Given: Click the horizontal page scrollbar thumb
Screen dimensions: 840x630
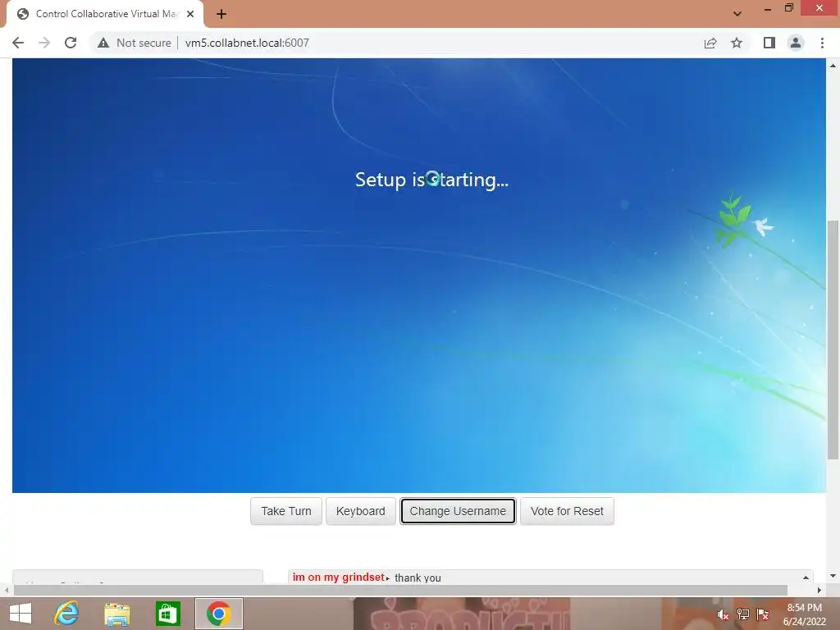Looking at the screenshot, I should point(400,591).
